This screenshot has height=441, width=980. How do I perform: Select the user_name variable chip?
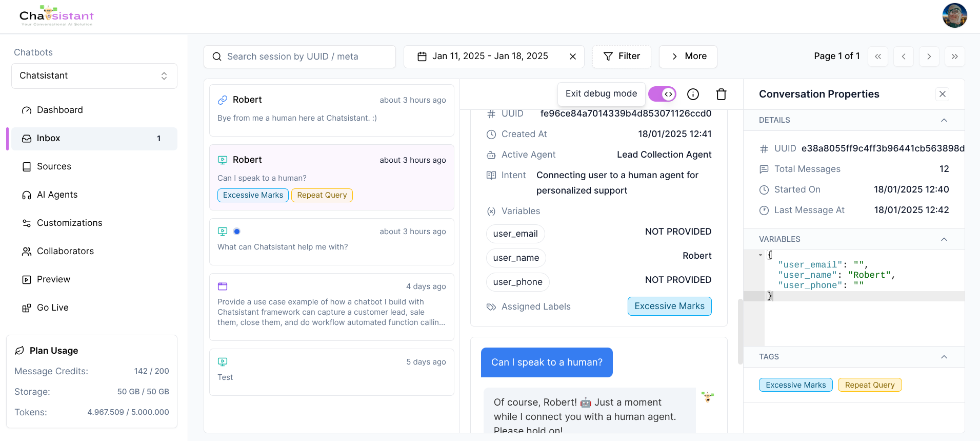[x=516, y=258]
